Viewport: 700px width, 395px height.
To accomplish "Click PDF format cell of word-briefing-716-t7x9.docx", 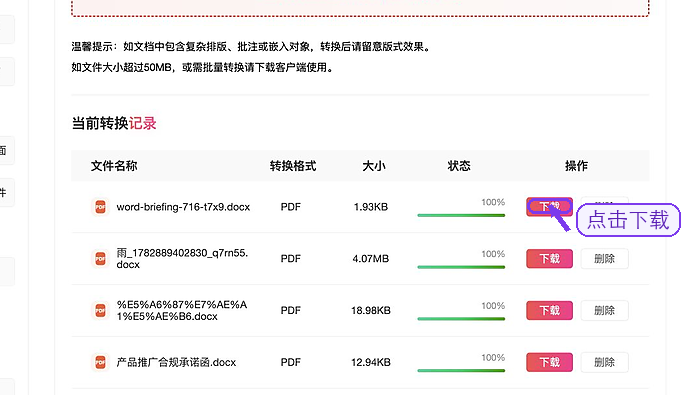I will coord(291,207).
